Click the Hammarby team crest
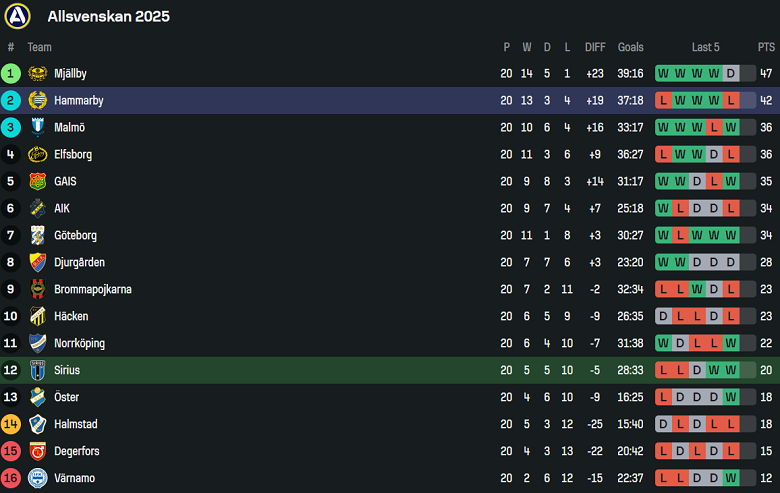The height and width of the screenshot is (493, 780). click(x=38, y=100)
